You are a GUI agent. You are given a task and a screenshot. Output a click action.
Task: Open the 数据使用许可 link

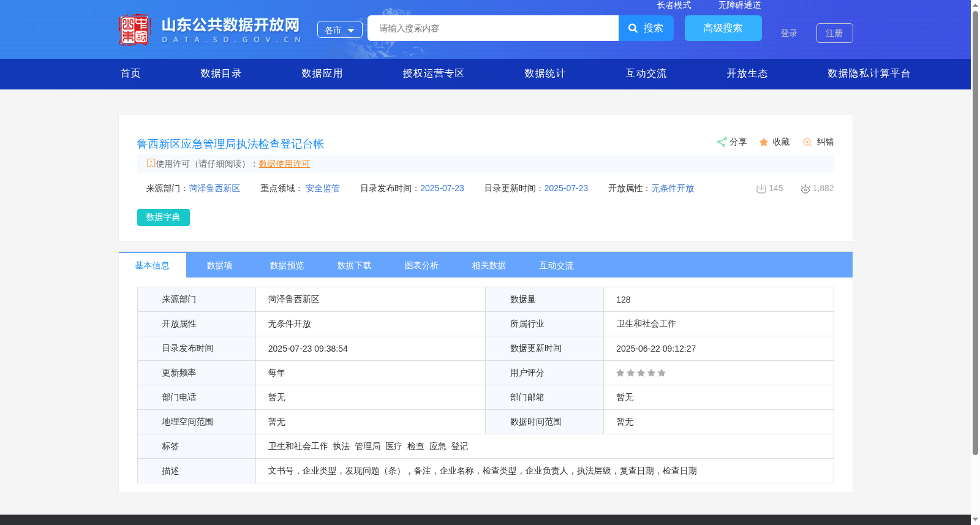(x=284, y=164)
